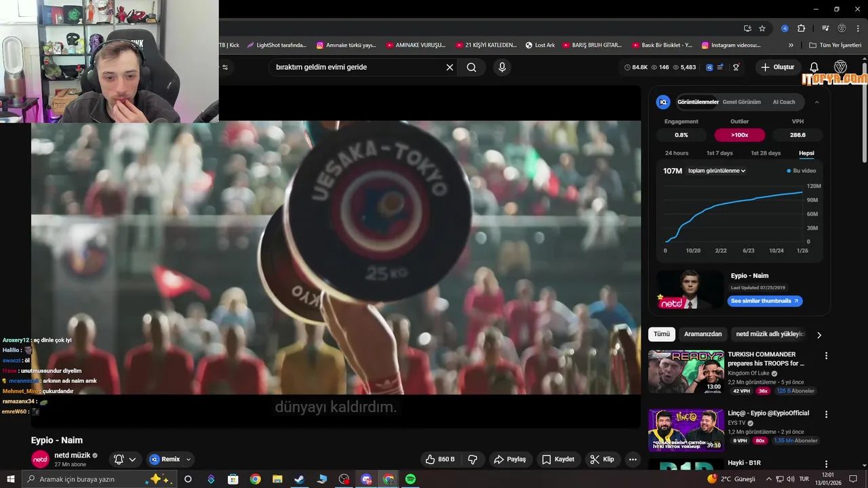Collapse the vidIQ panel chevron
This screenshot has height=488, width=868.
point(816,102)
